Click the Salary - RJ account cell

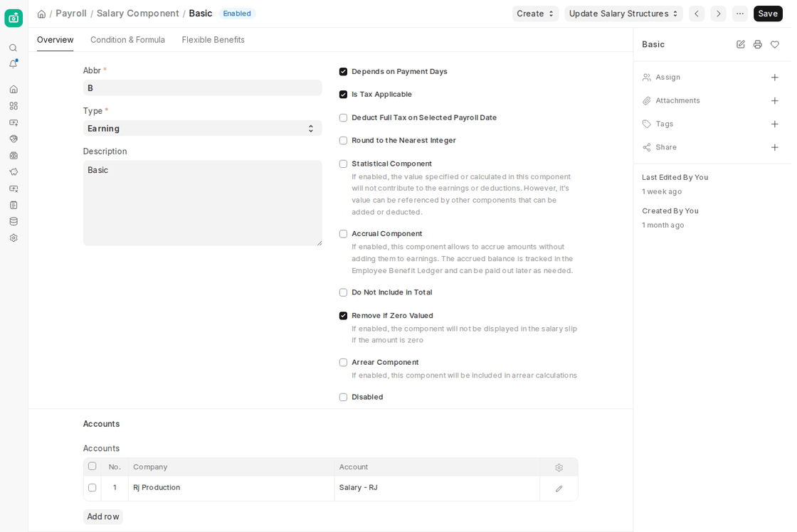coord(437,488)
